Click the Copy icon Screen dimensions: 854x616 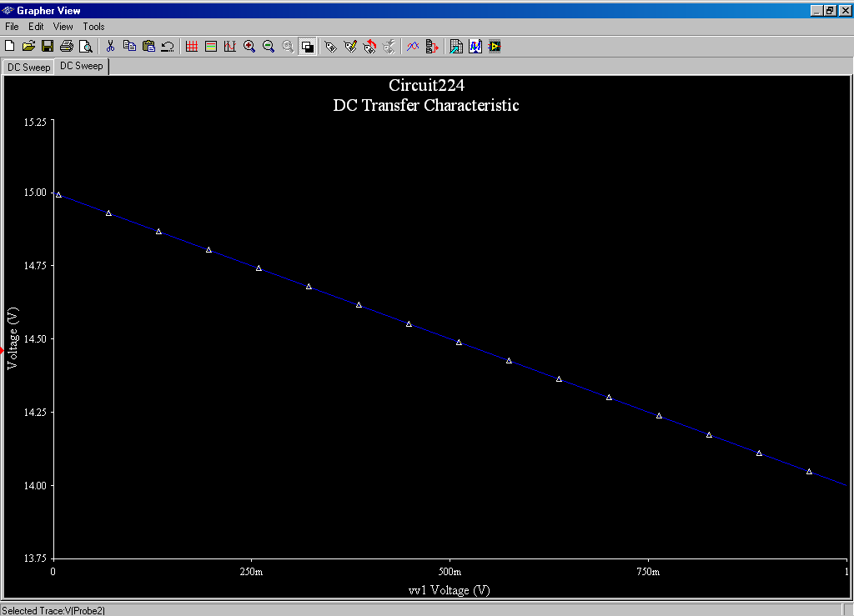click(129, 46)
